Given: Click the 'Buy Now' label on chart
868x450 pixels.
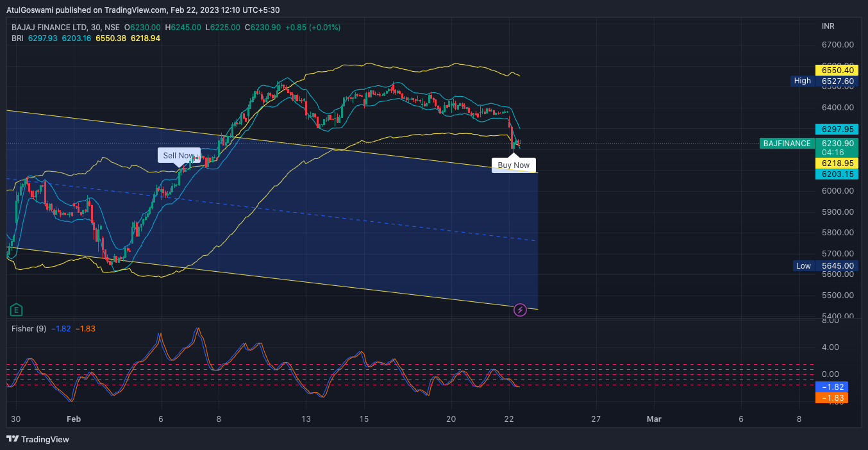Looking at the screenshot, I should pyautogui.click(x=513, y=165).
